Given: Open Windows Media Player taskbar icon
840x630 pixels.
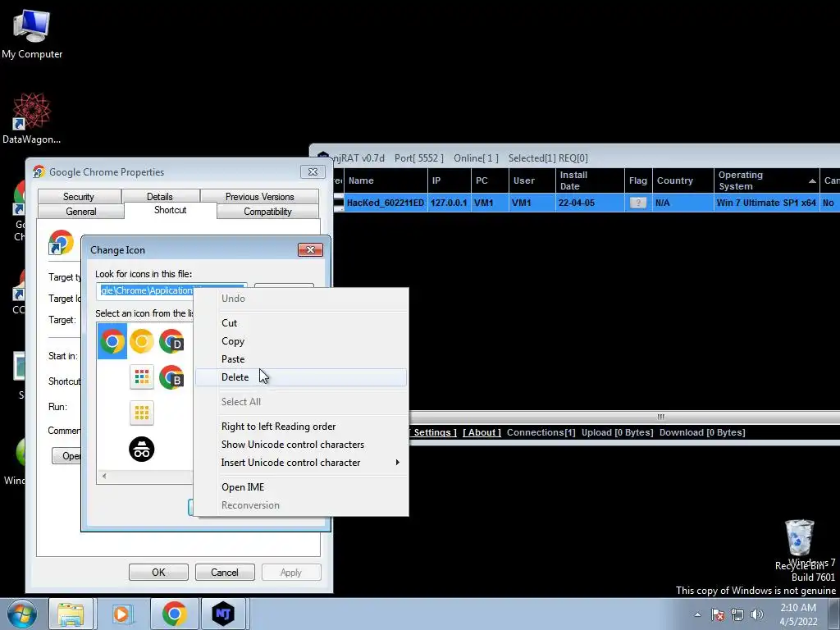Looking at the screenshot, I should point(121,614).
